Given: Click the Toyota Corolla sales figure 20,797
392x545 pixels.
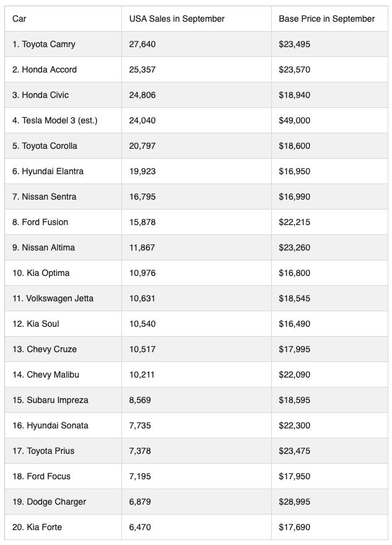Looking at the screenshot, I should tap(142, 146).
